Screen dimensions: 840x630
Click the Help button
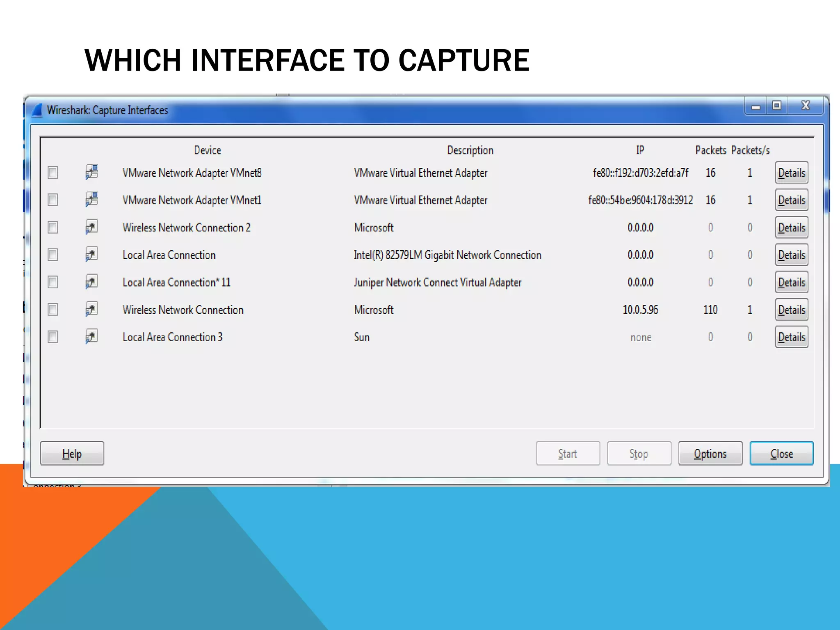pyautogui.click(x=72, y=453)
